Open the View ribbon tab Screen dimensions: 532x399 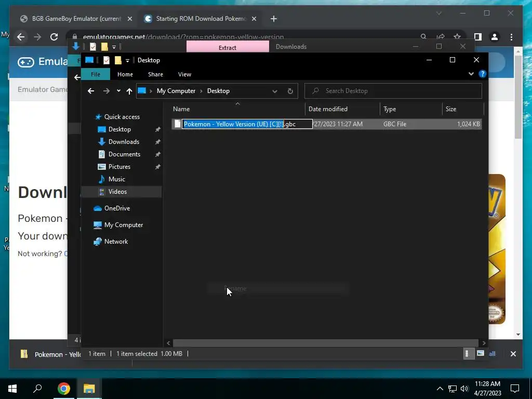184,74
